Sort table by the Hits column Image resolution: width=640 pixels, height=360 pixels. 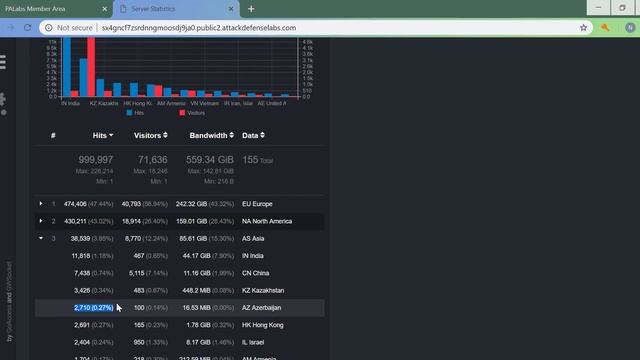pyautogui.click(x=102, y=136)
